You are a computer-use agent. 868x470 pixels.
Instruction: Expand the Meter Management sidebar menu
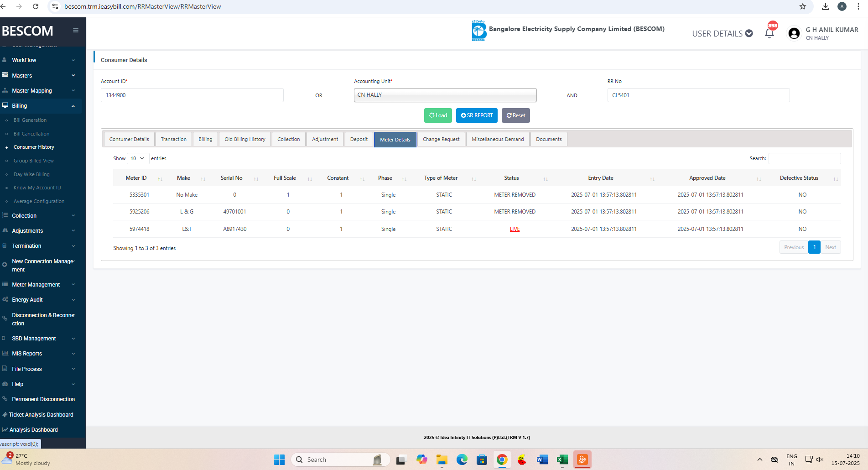pyautogui.click(x=41, y=285)
